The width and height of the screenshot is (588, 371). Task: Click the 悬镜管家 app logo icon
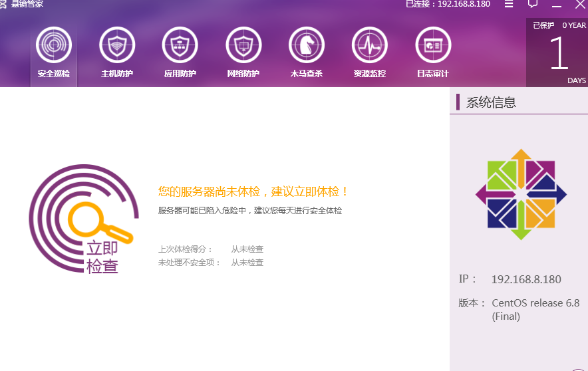[3, 4]
